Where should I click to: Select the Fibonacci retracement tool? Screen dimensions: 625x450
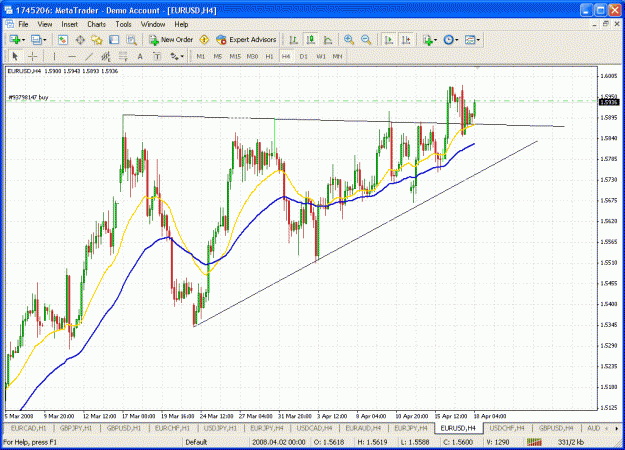[123, 57]
